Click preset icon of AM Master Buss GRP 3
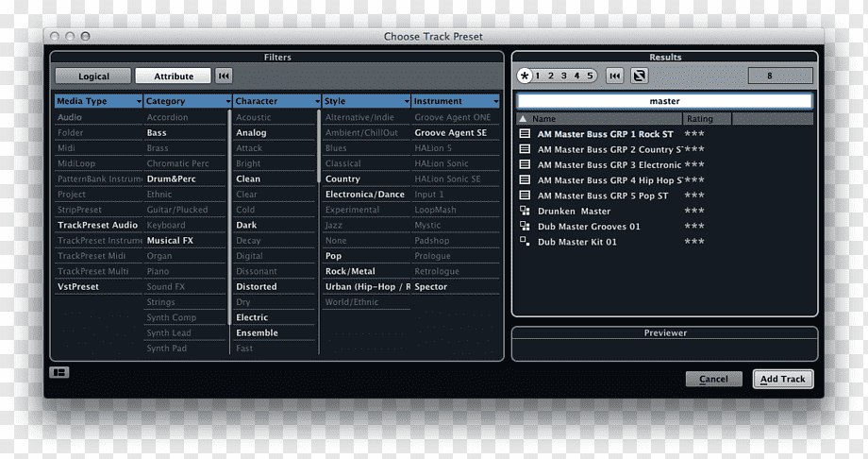Screen dimensions: 868x459 point(525,164)
